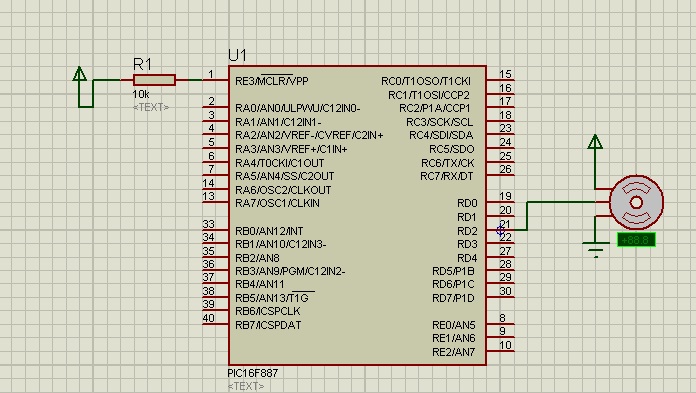The height and width of the screenshot is (393, 696).
Task: Click pin RB7/ICSPDAT label
Action: (x=268, y=325)
